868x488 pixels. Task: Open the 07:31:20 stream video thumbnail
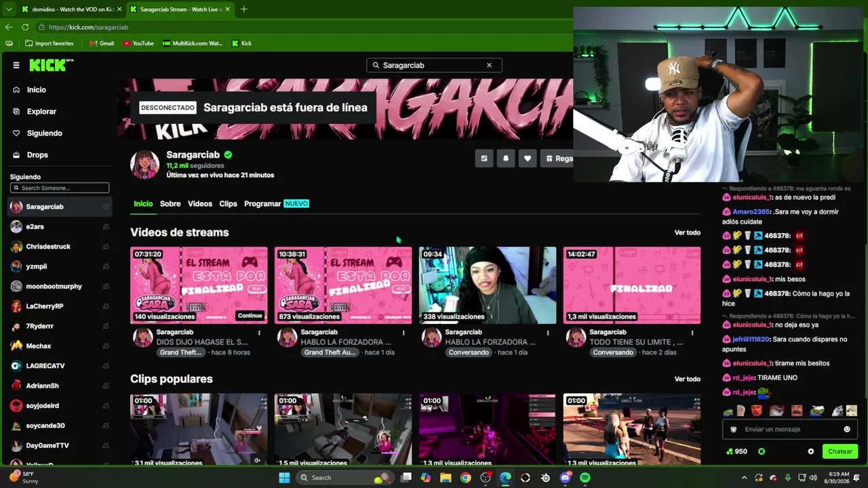199,285
